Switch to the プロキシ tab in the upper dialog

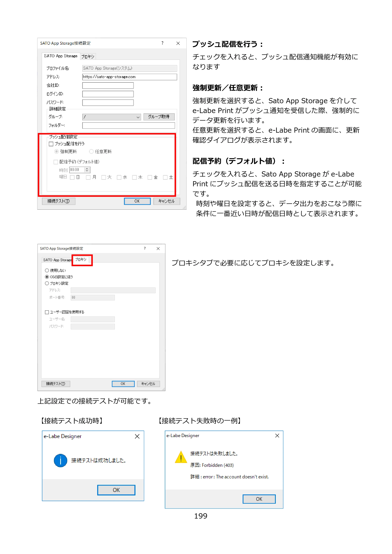coord(88,56)
